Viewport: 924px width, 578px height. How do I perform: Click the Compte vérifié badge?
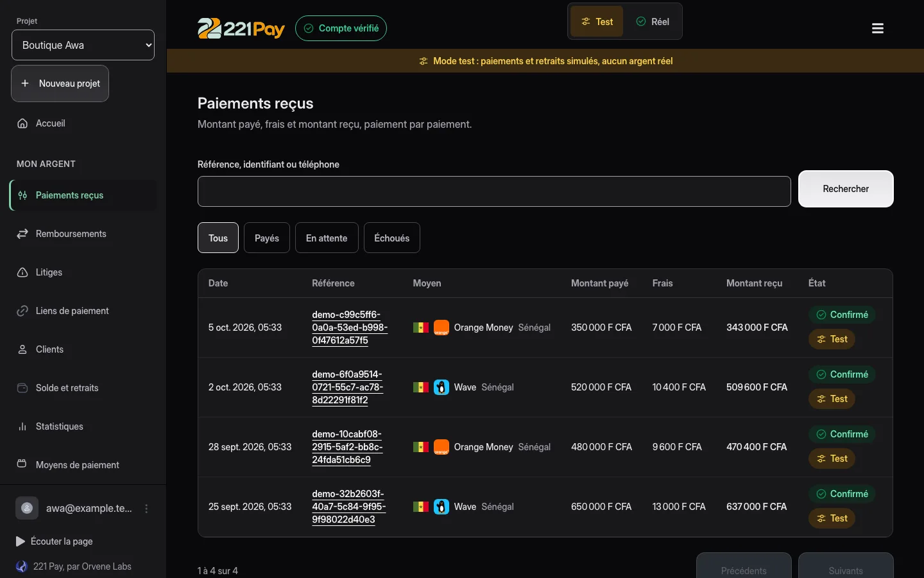341,28
